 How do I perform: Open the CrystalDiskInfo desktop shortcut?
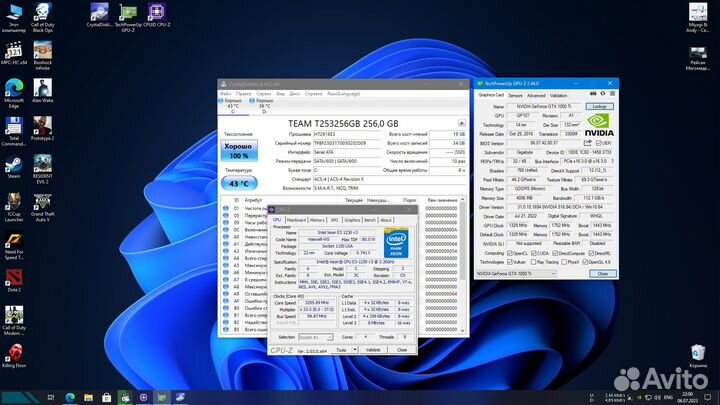(99, 16)
